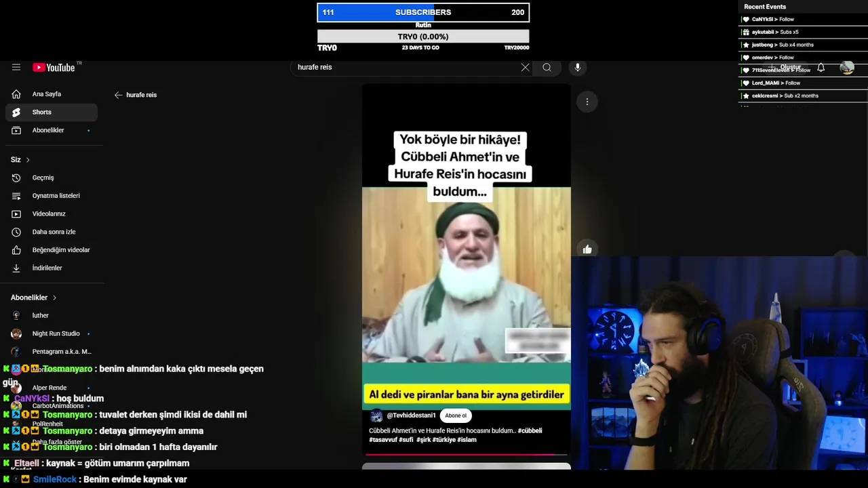The height and width of the screenshot is (488, 868).
Task: Select Shorts in the sidebar
Action: click(52, 112)
